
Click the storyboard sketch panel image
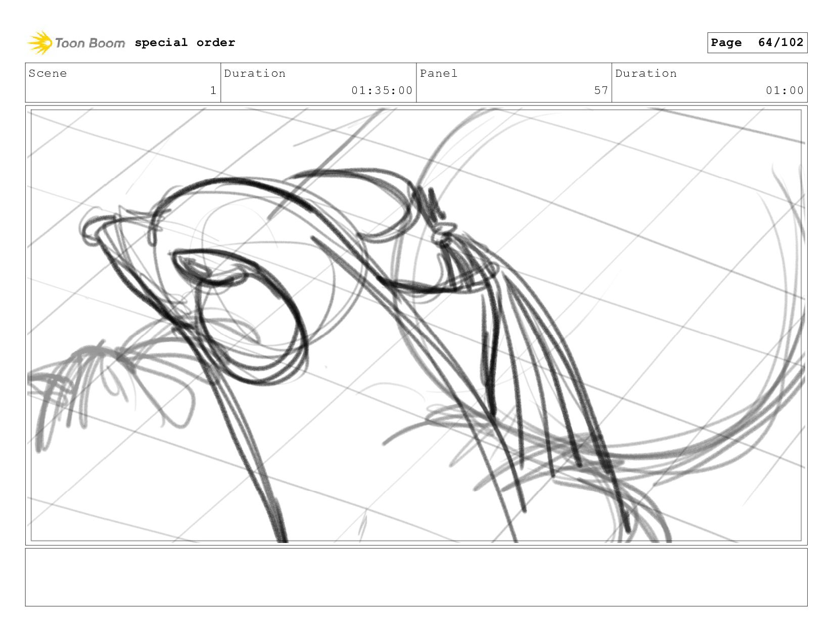[416, 325]
